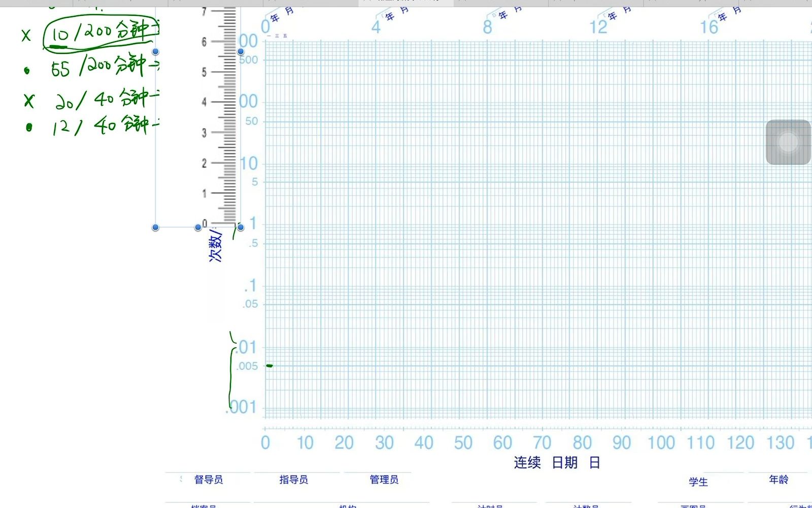812x508 pixels.
Task: Click day 40 on the bottom axis
Action: click(424, 443)
